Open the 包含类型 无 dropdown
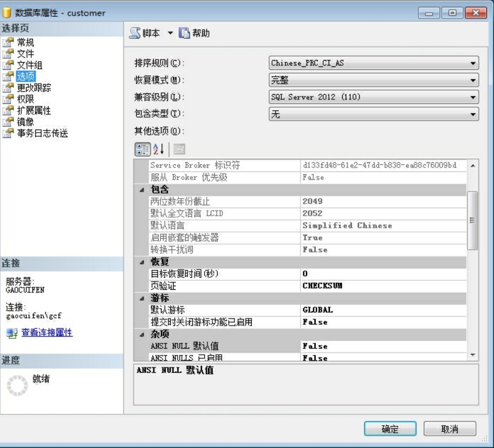 tap(374, 114)
